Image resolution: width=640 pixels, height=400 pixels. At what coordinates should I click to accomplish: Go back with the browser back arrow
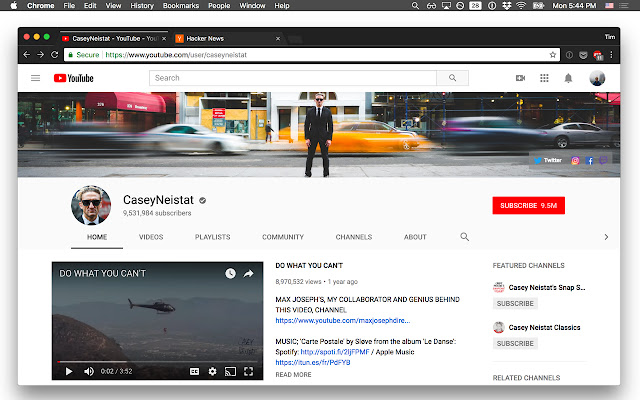pyautogui.click(x=27, y=55)
